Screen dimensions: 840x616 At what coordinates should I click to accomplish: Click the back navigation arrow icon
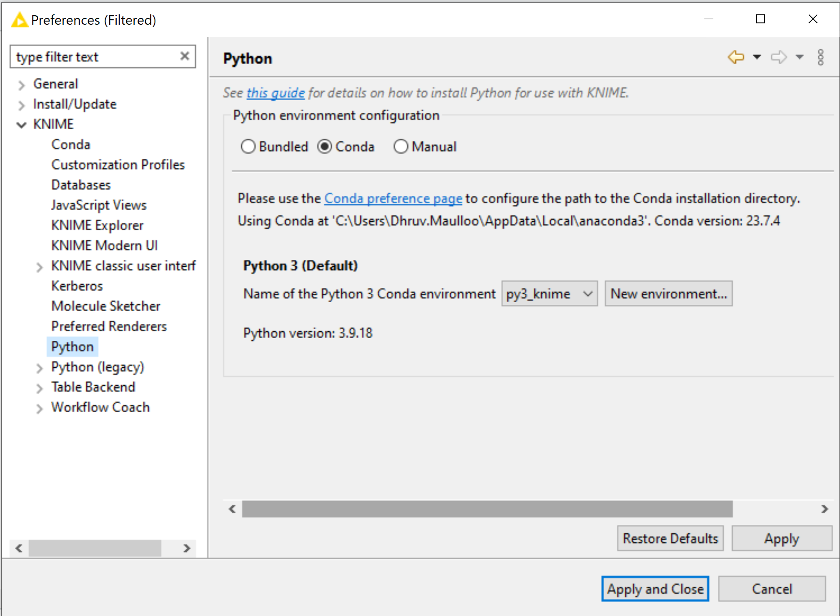point(736,57)
